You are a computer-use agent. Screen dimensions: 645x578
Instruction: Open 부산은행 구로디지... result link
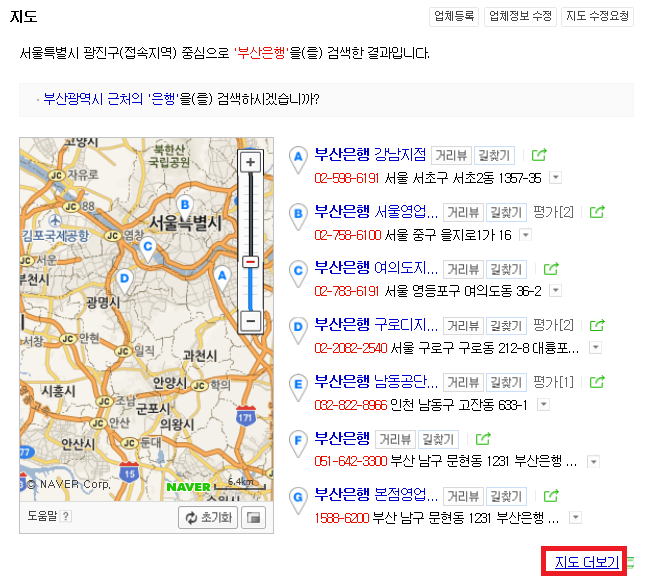click(x=376, y=325)
